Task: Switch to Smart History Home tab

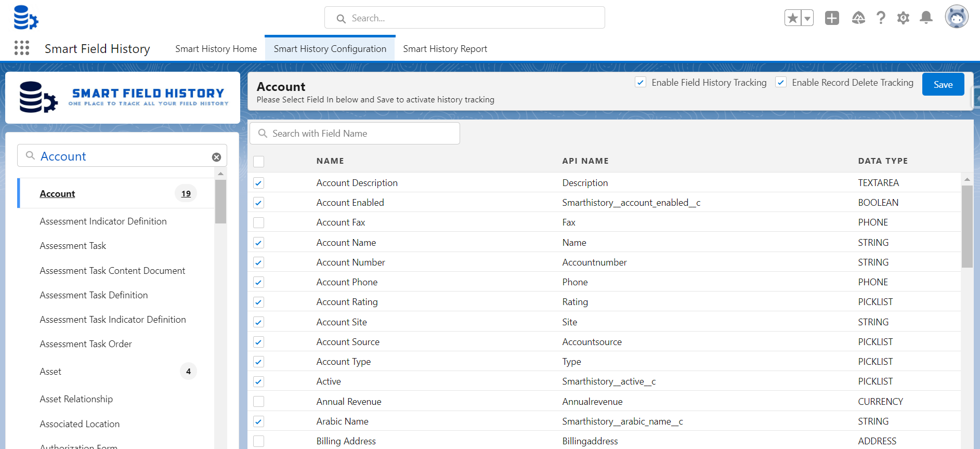Action: [x=216, y=49]
